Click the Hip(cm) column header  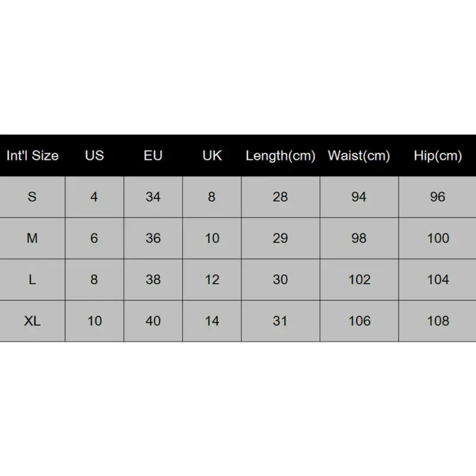click(438, 156)
